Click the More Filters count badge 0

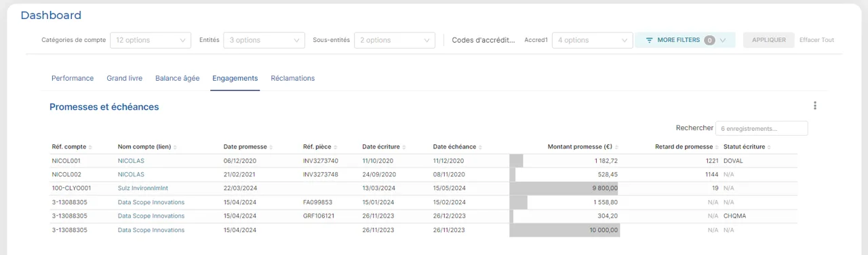(x=709, y=40)
